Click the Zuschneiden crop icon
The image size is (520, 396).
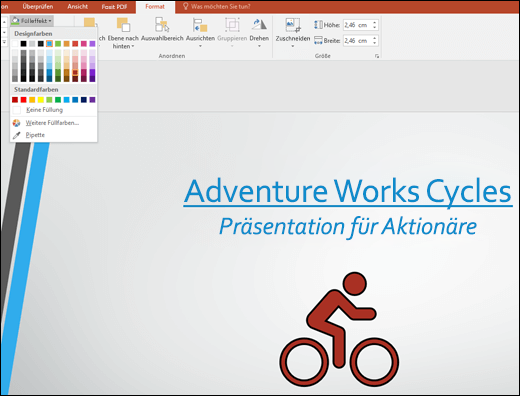(293, 25)
